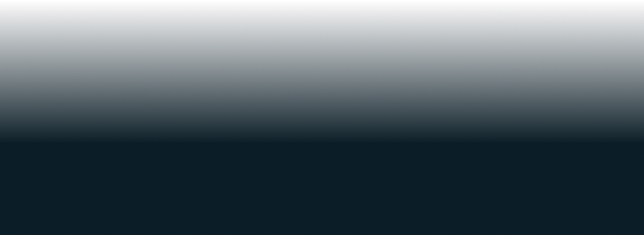644x235 pixels.
Task: Select the darkening blue-gray gradient band
Action: 322,109
